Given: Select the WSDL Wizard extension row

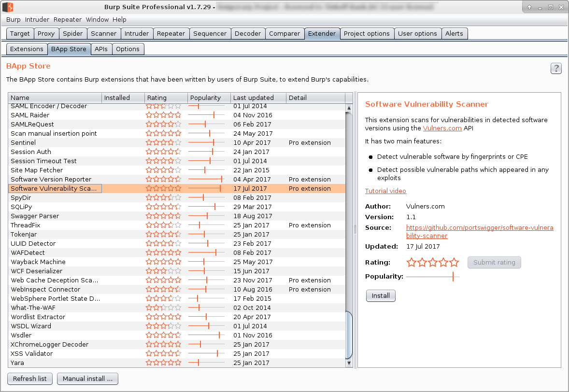Looking at the screenshot, I should pyautogui.click(x=177, y=326).
